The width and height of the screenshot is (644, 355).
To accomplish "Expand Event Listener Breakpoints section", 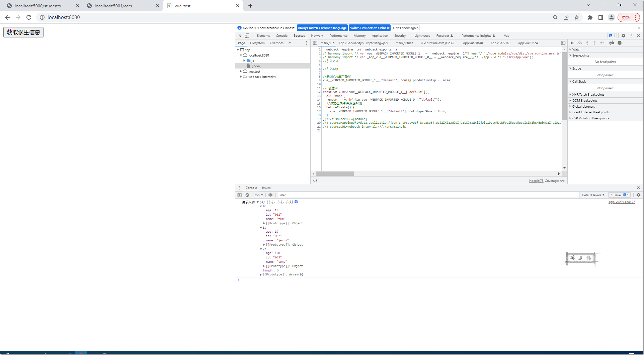I will coord(591,112).
